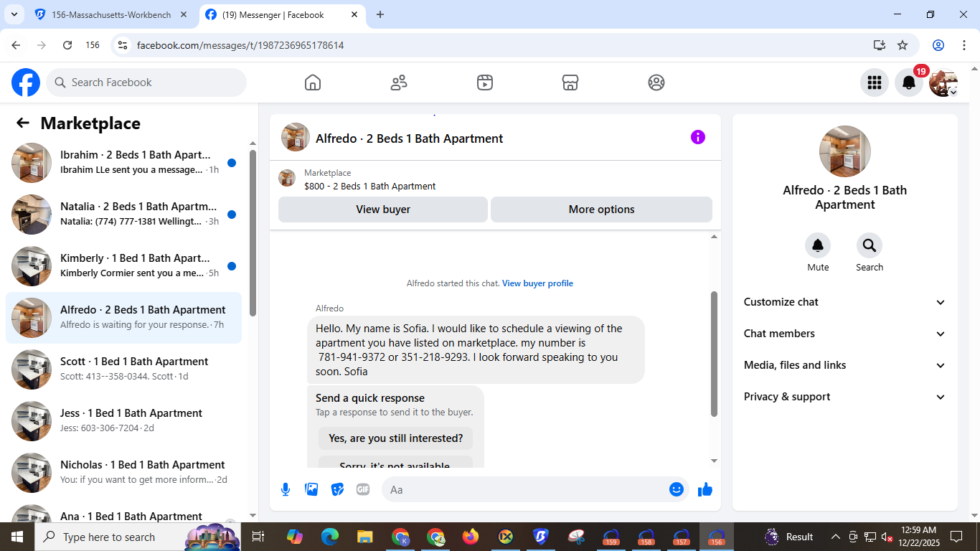The height and width of the screenshot is (551, 980).
Task: Open Chrome three-dot menu
Action: coord(963,45)
